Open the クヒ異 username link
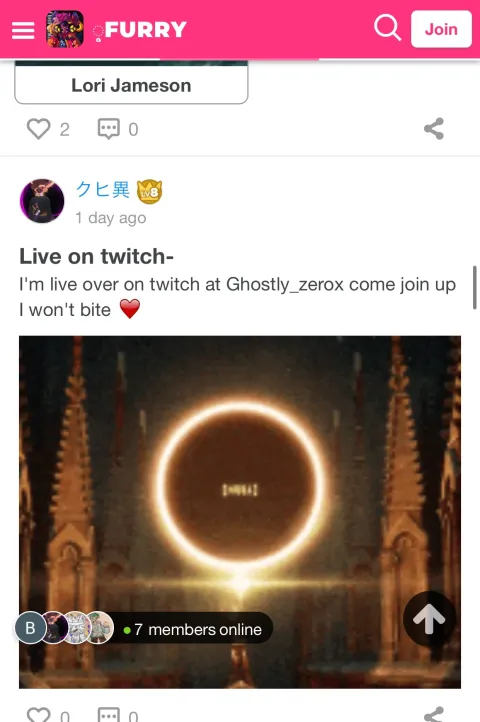This screenshot has width=480, height=722. pyautogui.click(x=103, y=190)
